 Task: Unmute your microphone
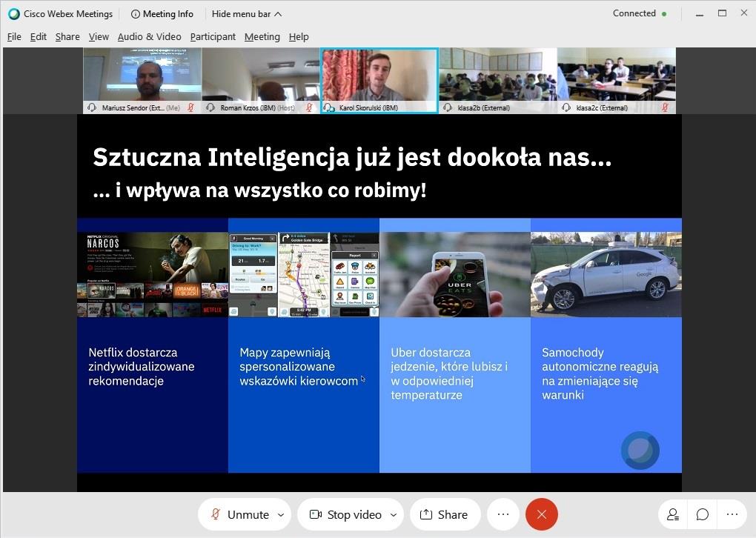coord(239,514)
